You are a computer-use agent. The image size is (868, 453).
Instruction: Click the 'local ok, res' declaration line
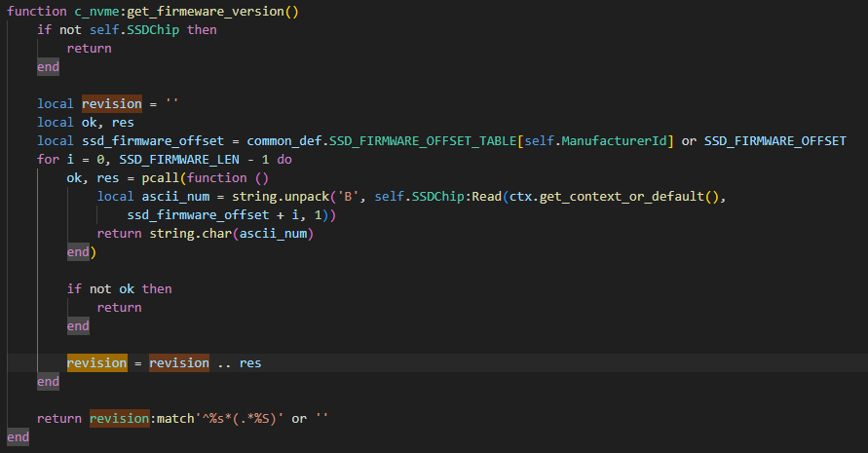(85, 122)
